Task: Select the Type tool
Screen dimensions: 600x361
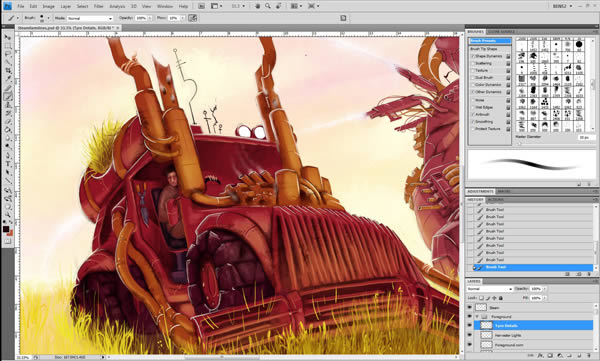Action: (x=8, y=164)
